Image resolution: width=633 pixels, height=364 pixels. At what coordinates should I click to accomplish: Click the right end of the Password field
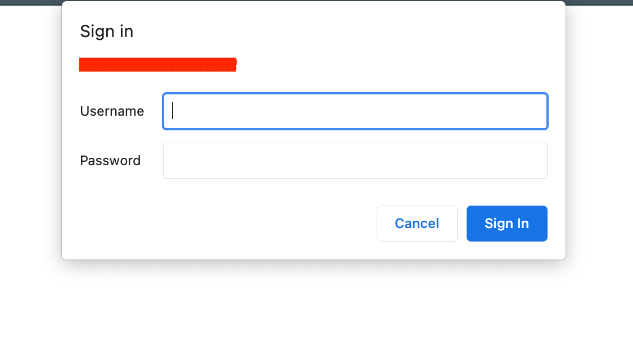tap(534, 161)
